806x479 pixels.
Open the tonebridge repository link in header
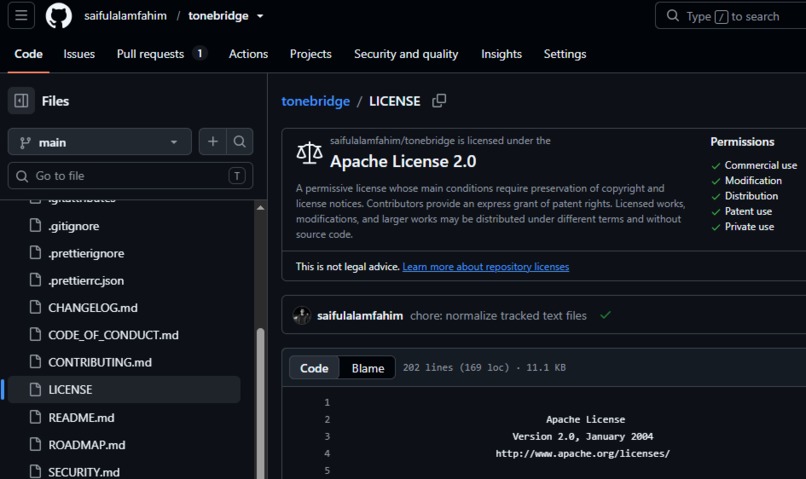click(x=218, y=16)
